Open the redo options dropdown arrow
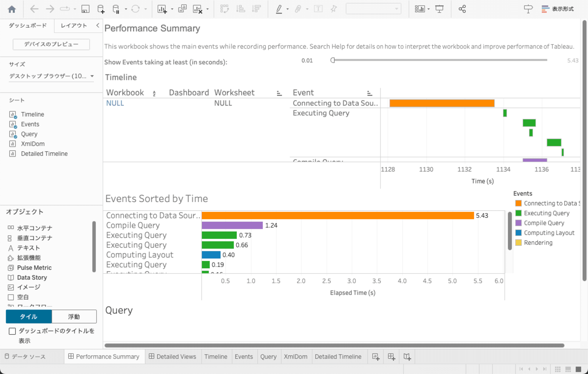Screen dimensions: 588x374 point(75,9)
